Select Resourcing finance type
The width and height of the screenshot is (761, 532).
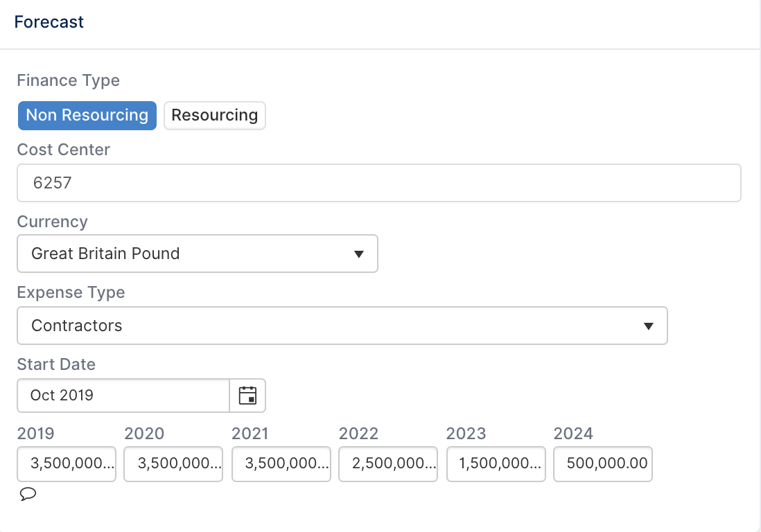coord(215,116)
